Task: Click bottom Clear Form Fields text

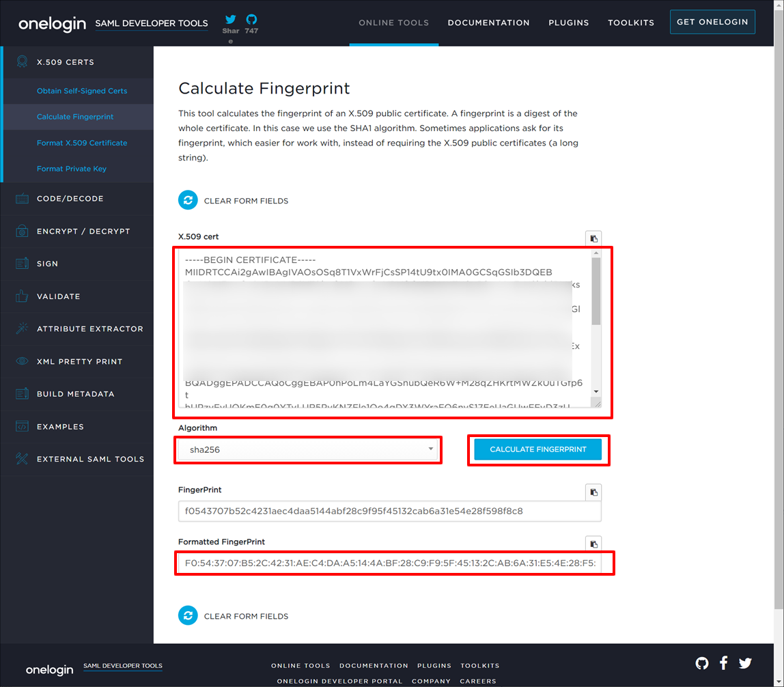Action: pos(246,616)
